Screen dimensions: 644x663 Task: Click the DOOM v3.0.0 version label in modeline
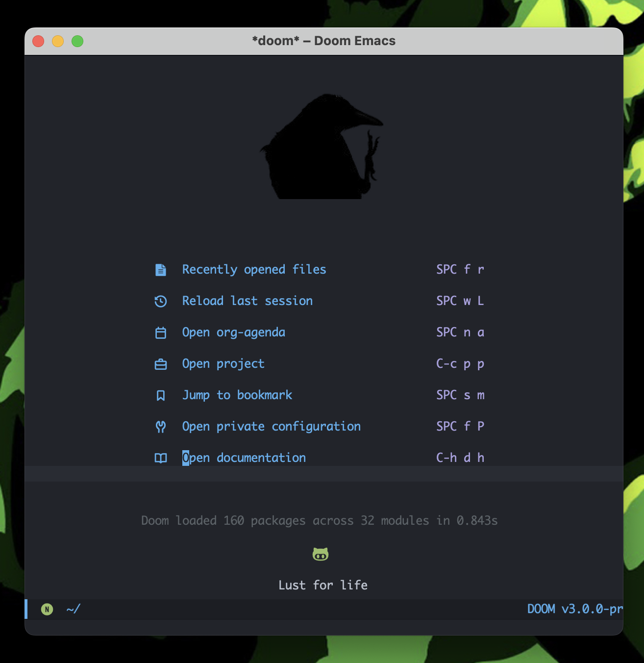pyautogui.click(x=574, y=609)
